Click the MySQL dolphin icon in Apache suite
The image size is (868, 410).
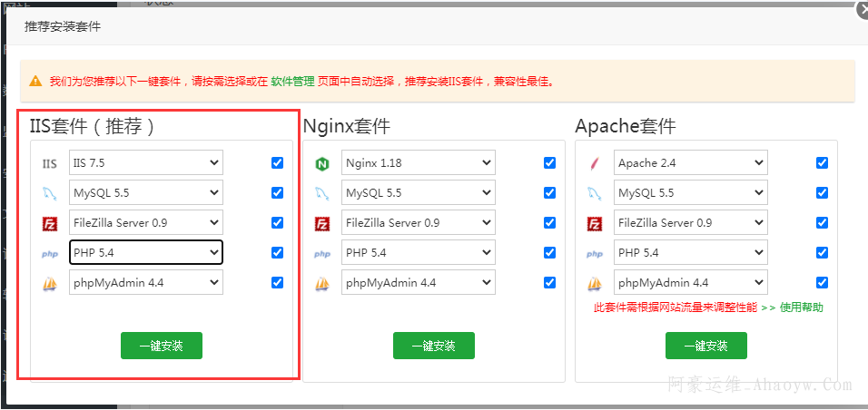(595, 193)
